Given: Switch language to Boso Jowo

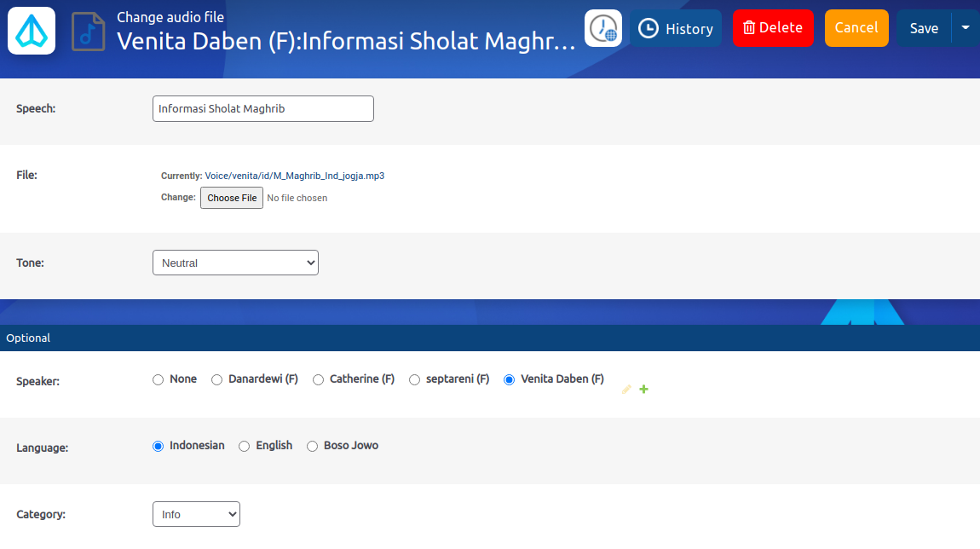Looking at the screenshot, I should pyautogui.click(x=313, y=446).
